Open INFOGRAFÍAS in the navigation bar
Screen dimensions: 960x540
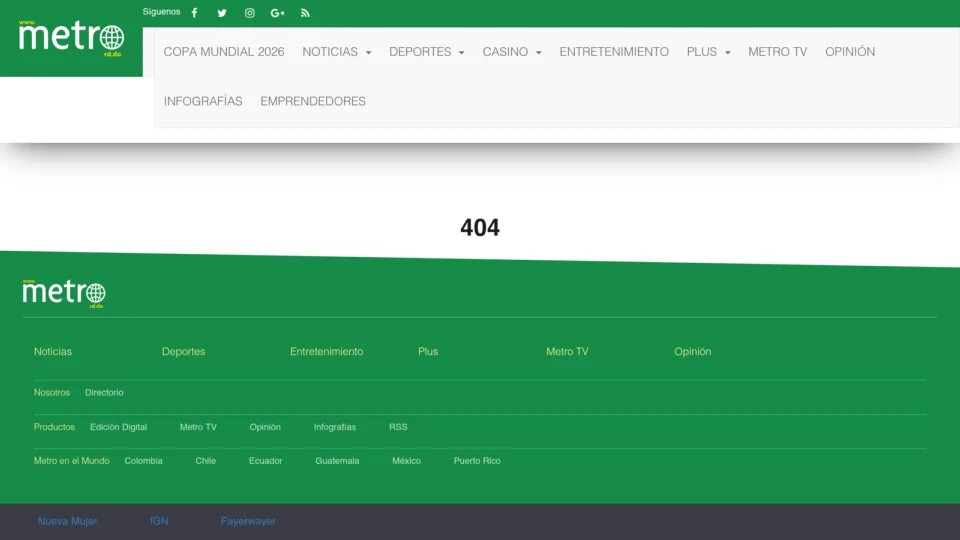coord(203,101)
